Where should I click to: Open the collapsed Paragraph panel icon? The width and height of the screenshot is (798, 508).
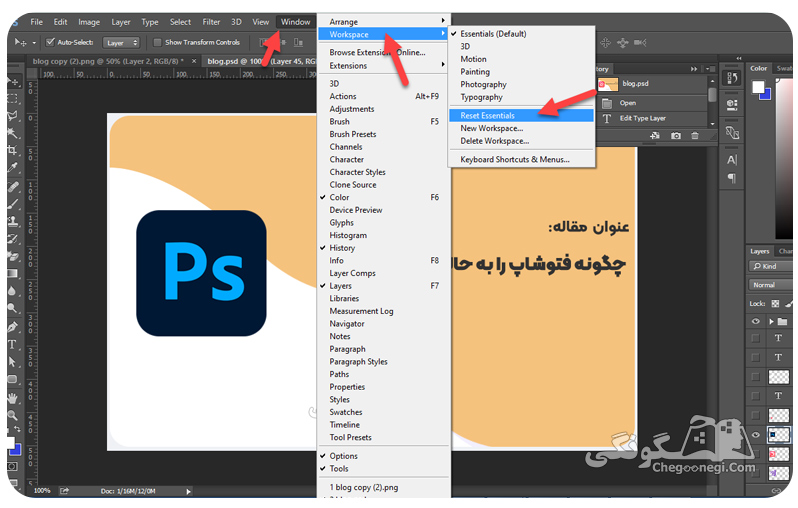point(732,178)
